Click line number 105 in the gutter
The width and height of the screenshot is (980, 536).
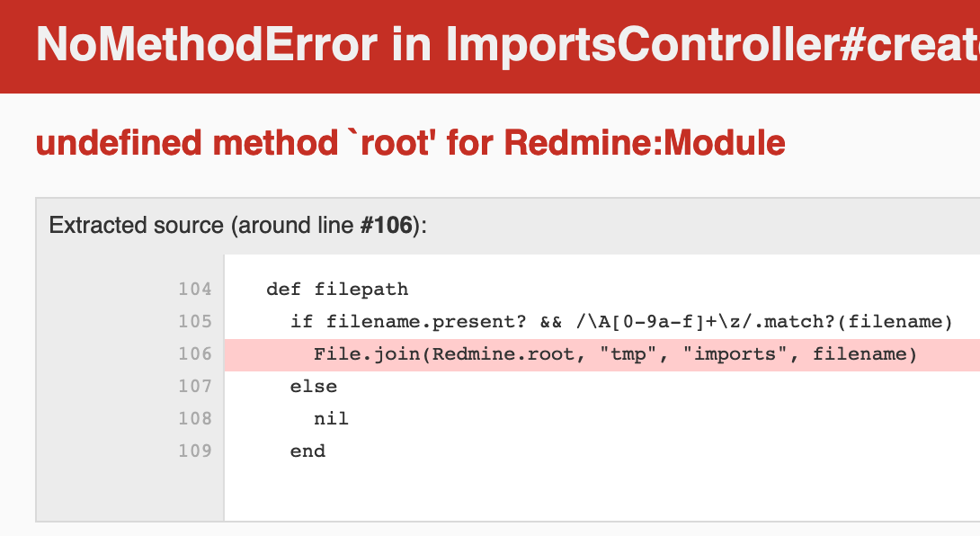[195, 321]
